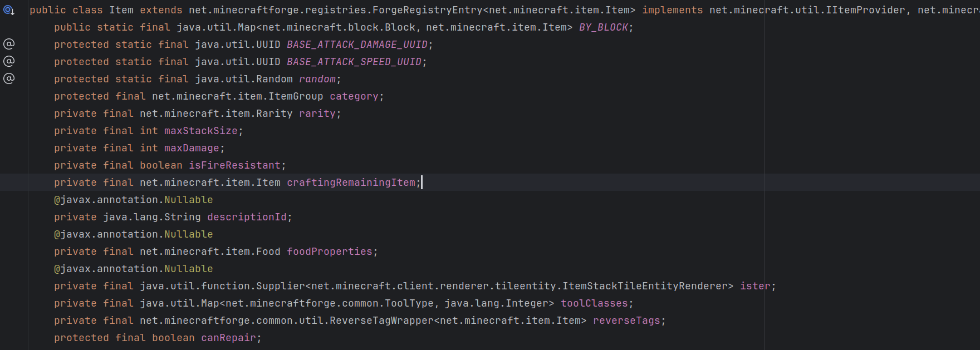
Task: Click the maxDamage field identifier
Action: pyautogui.click(x=192, y=148)
